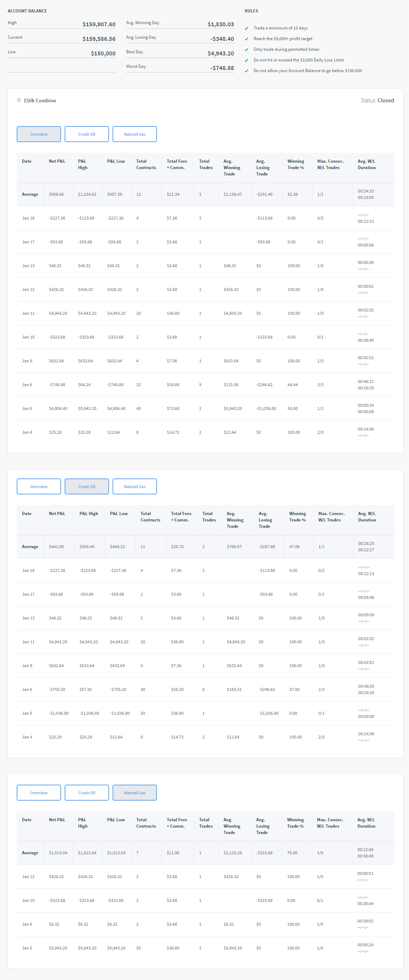Click the checkmark beside 'Trade a minimum of 10 days'
Image resolution: width=409 pixels, height=980 pixels.
[x=246, y=28]
